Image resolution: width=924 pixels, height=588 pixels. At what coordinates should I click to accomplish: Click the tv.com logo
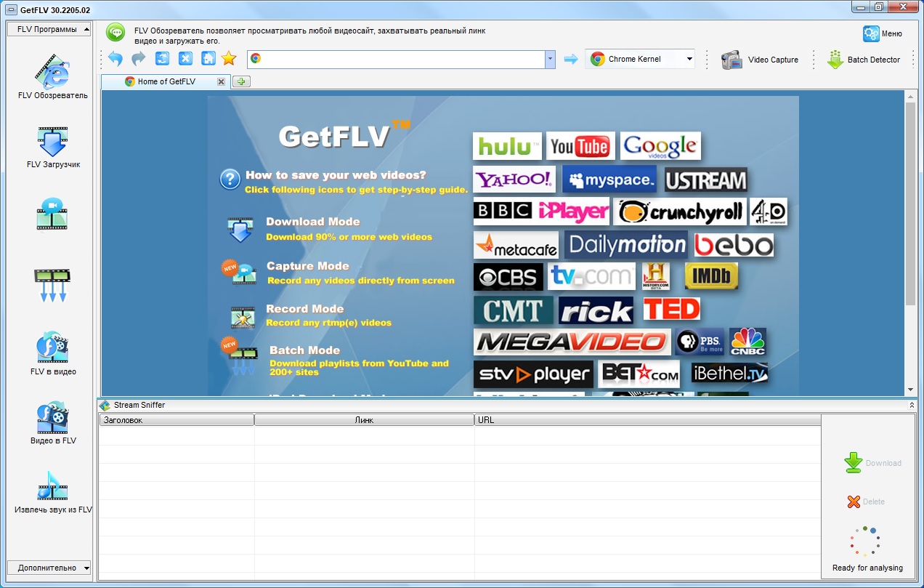click(x=592, y=277)
